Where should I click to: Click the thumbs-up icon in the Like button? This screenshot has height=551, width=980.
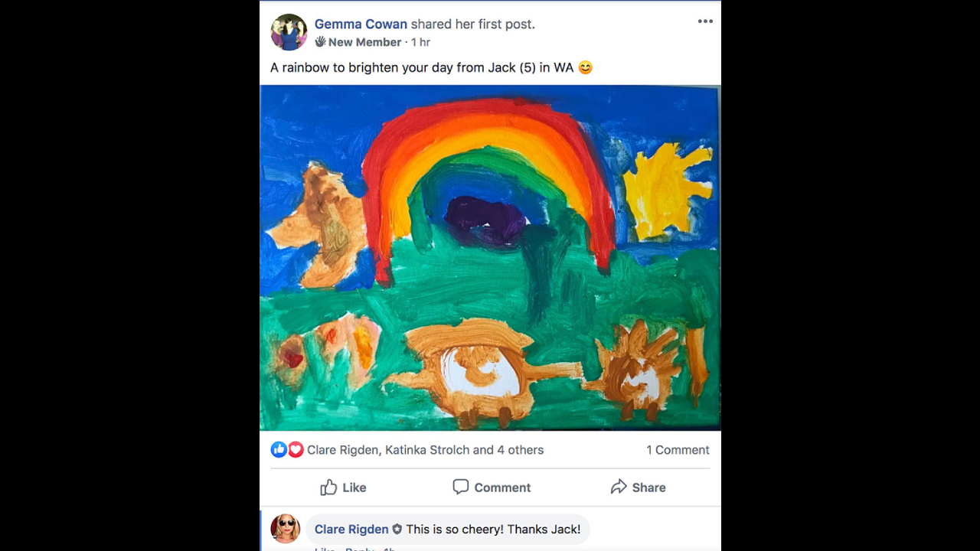(328, 487)
